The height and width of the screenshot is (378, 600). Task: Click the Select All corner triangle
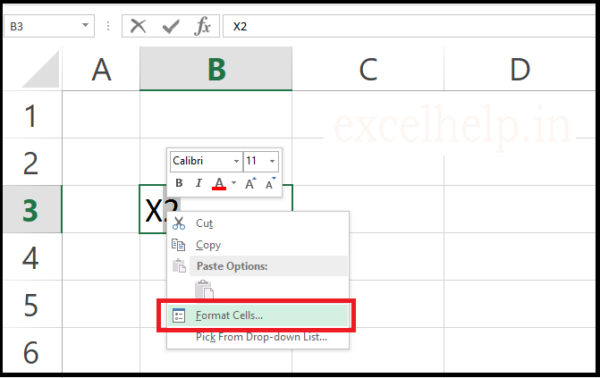click(41, 69)
